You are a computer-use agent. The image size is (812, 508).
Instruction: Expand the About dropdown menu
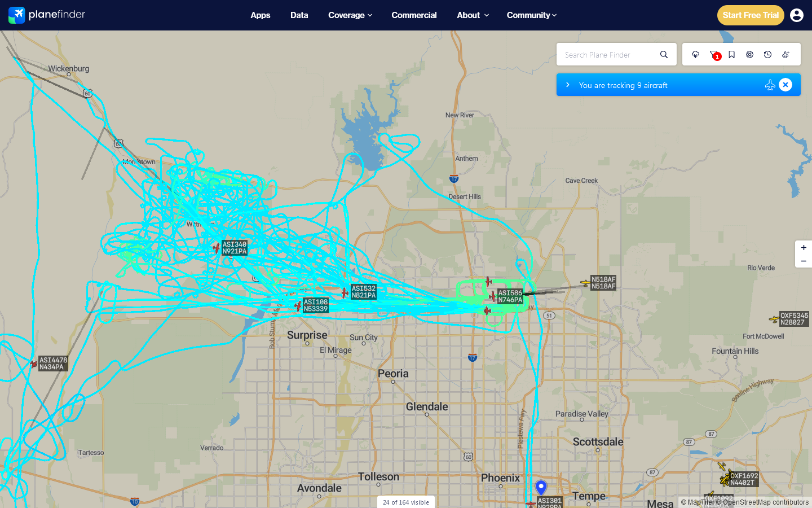pos(473,15)
